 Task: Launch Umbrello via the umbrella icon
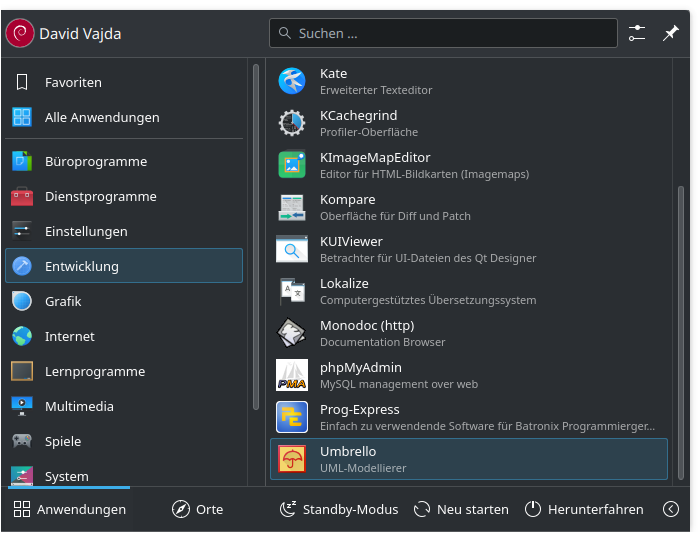292,459
